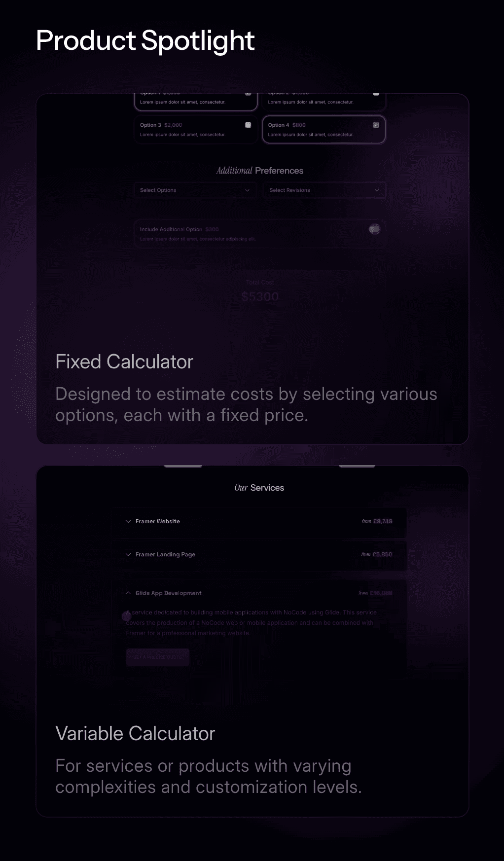Click the Framer Website £9,749 price

pos(382,521)
